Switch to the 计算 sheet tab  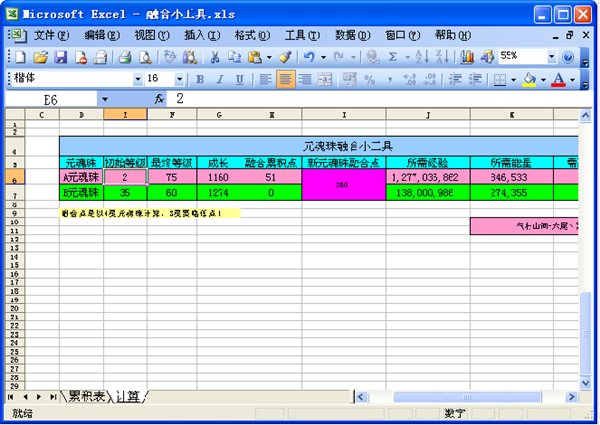coord(128,396)
